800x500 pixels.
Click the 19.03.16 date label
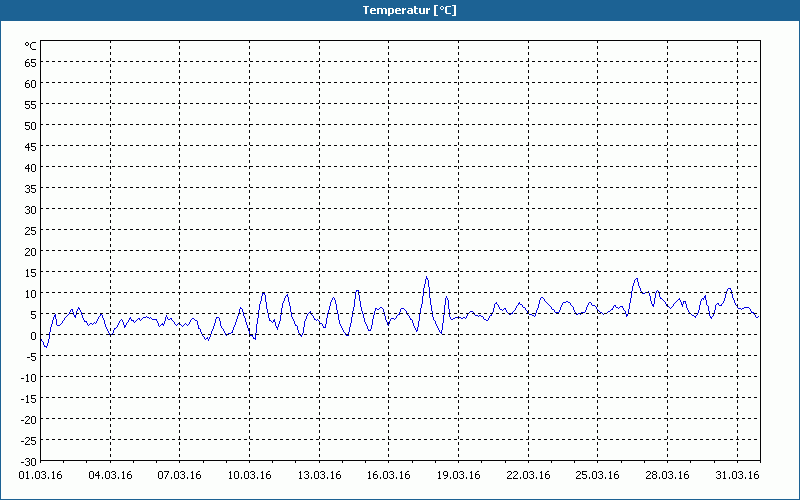point(458,476)
